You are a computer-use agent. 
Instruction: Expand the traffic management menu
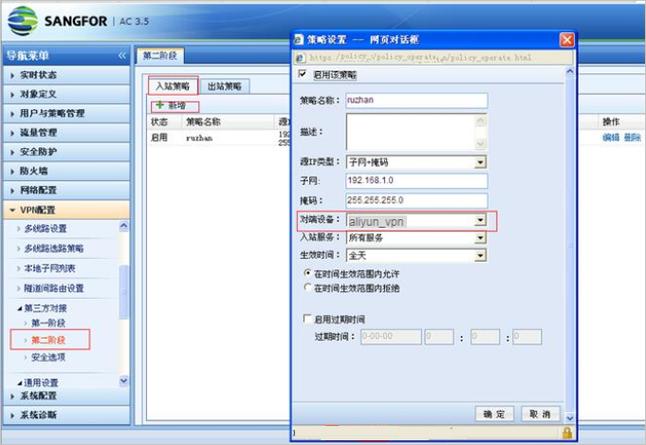(66, 132)
